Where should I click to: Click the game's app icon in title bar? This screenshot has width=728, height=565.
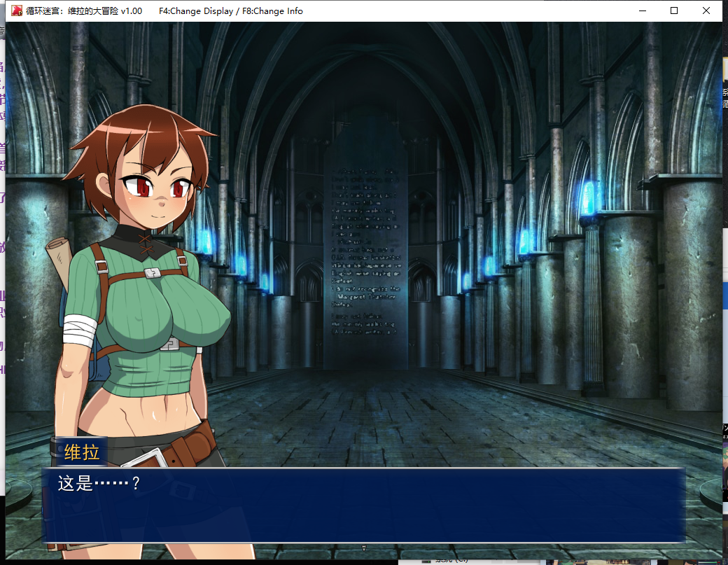click(17, 11)
